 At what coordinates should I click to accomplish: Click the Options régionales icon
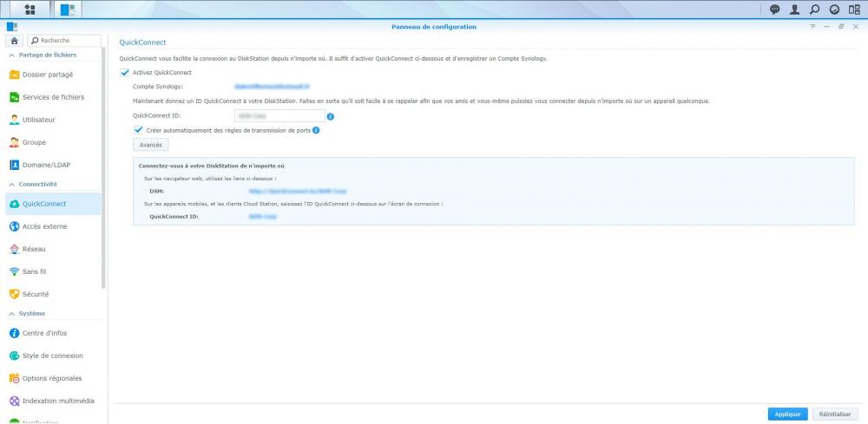click(x=15, y=379)
